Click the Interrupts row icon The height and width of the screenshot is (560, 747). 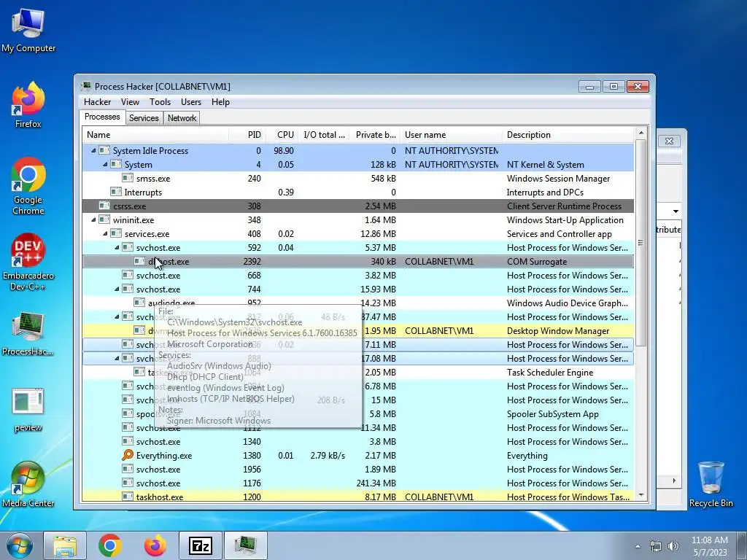tap(116, 192)
